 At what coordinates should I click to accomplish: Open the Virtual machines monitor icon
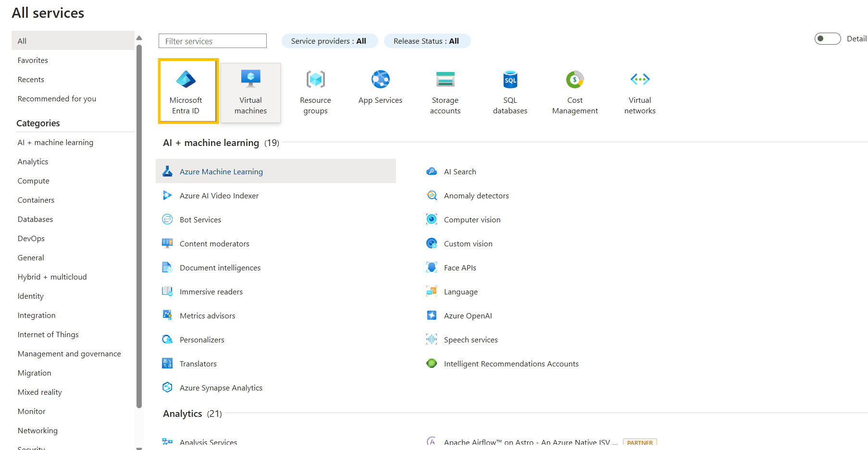pos(251,79)
